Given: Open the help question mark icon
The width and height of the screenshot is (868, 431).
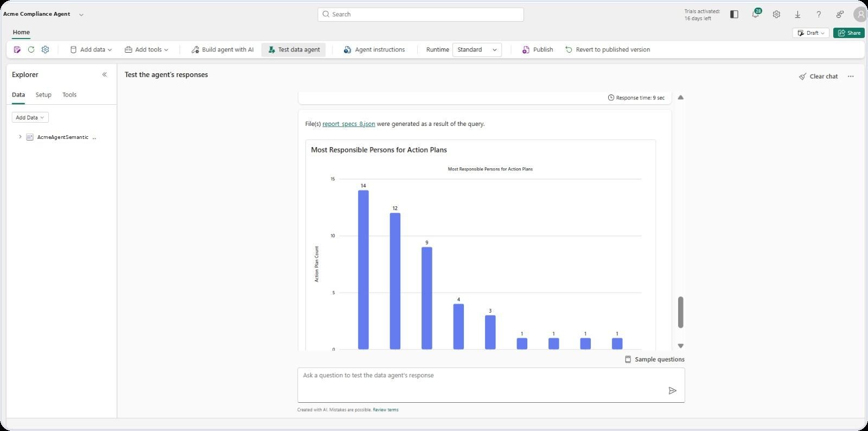Looking at the screenshot, I should [x=819, y=14].
